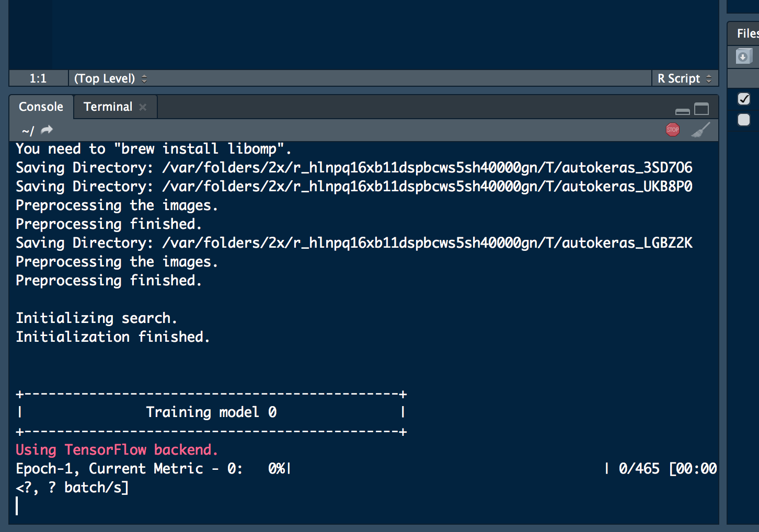Maximize the console pane

pyautogui.click(x=701, y=108)
